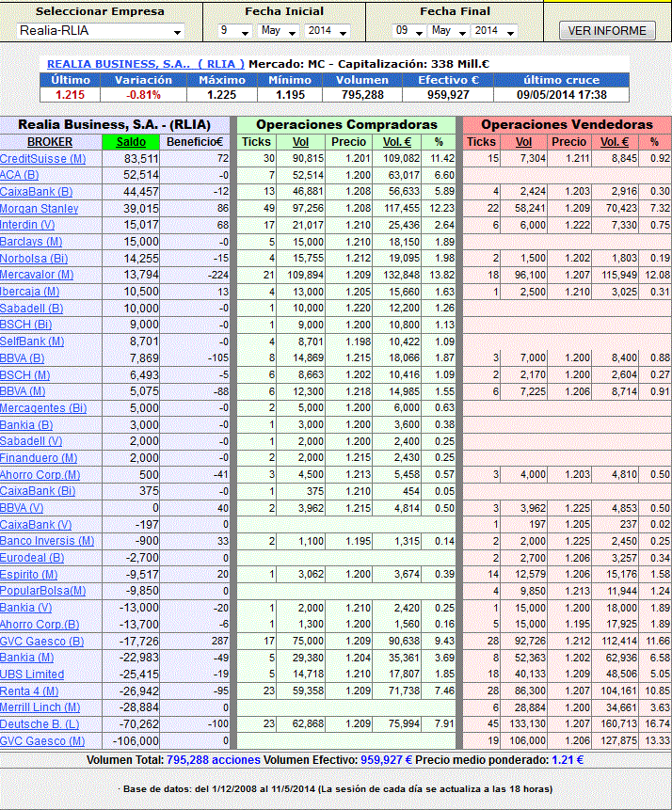Screen dimensions: 672x810
Task: Open Morgan Stanley broker link
Action: click(40, 209)
